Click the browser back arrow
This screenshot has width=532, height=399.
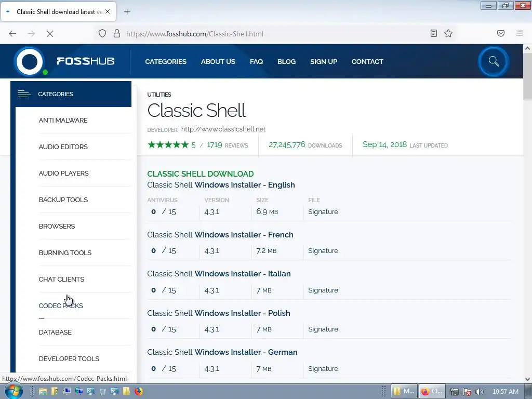(x=12, y=33)
